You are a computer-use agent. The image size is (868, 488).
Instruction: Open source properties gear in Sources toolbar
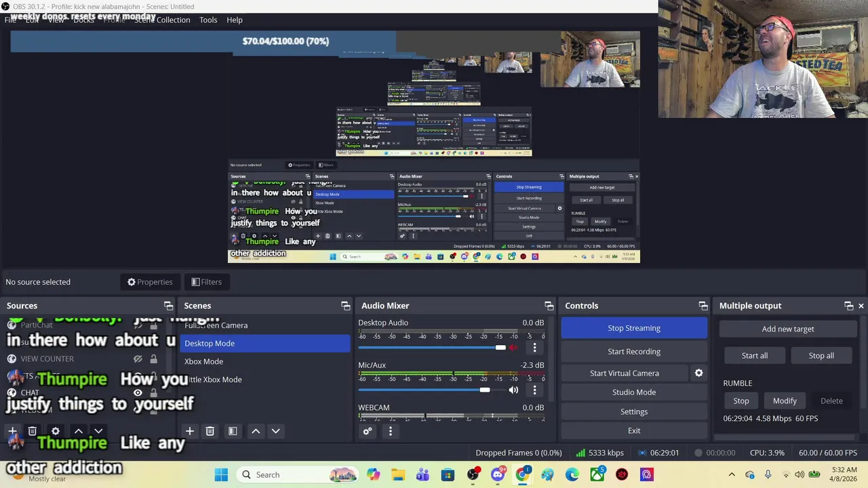coord(56,431)
